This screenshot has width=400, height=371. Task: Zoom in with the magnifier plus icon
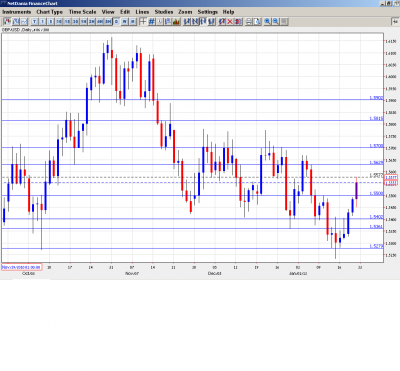(267, 22)
